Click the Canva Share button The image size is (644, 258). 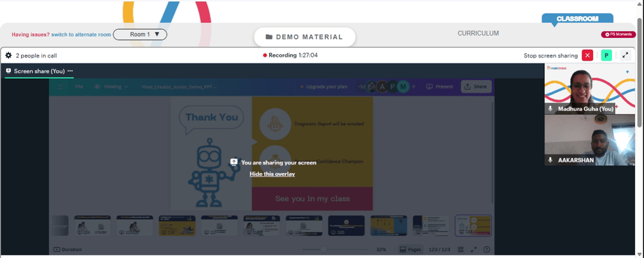tap(477, 86)
